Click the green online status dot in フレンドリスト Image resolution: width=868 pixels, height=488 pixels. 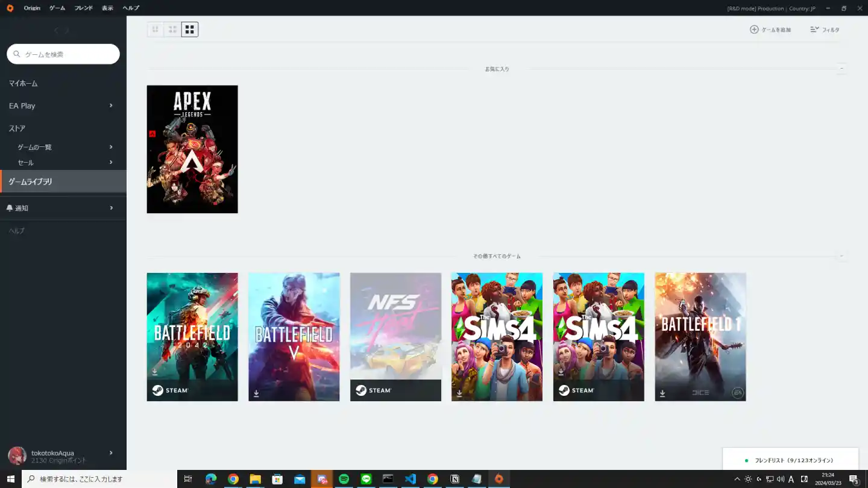click(746, 460)
